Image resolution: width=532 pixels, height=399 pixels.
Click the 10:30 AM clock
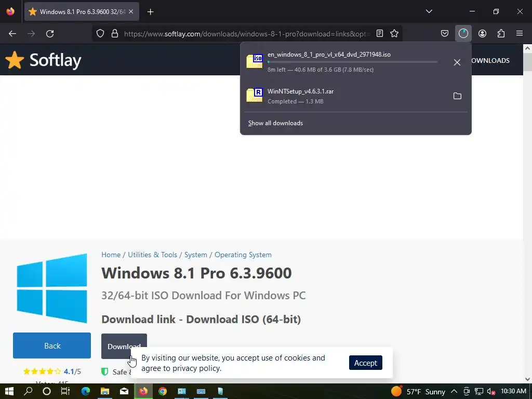pos(513,391)
